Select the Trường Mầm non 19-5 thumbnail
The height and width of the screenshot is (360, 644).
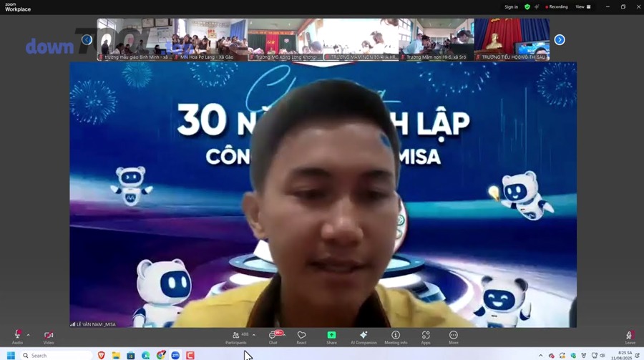click(x=436, y=39)
